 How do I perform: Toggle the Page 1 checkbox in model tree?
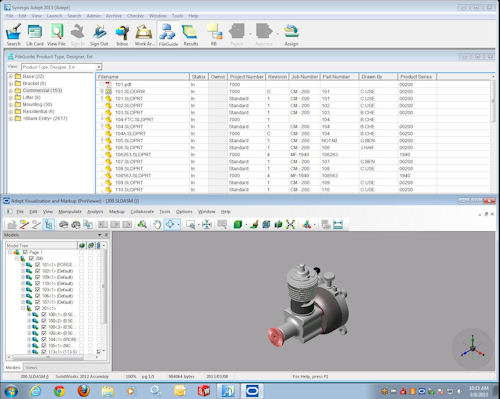25,252
